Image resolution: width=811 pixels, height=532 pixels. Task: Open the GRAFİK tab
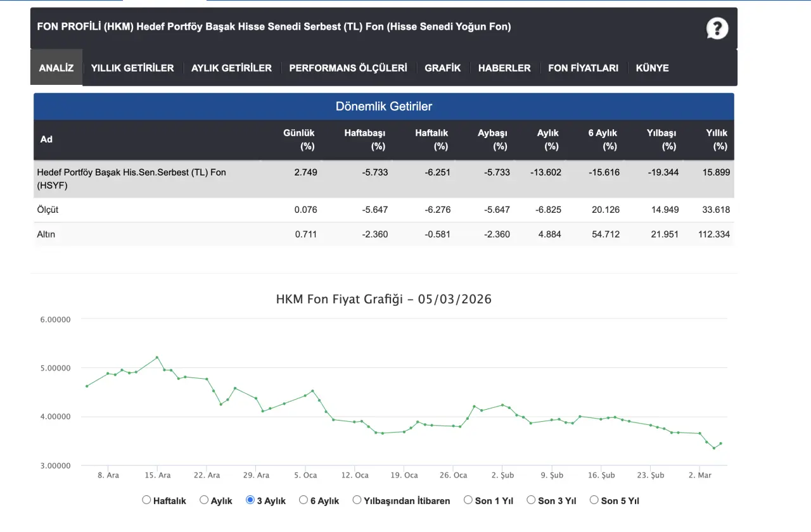tap(442, 68)
